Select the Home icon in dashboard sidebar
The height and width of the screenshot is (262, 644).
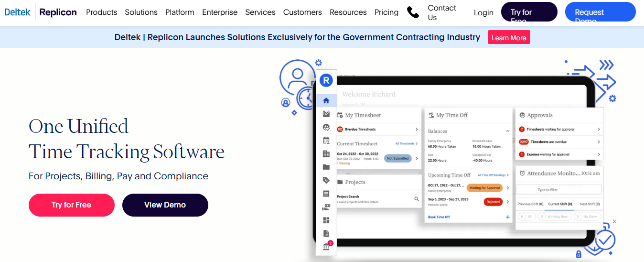coord(326,100)
